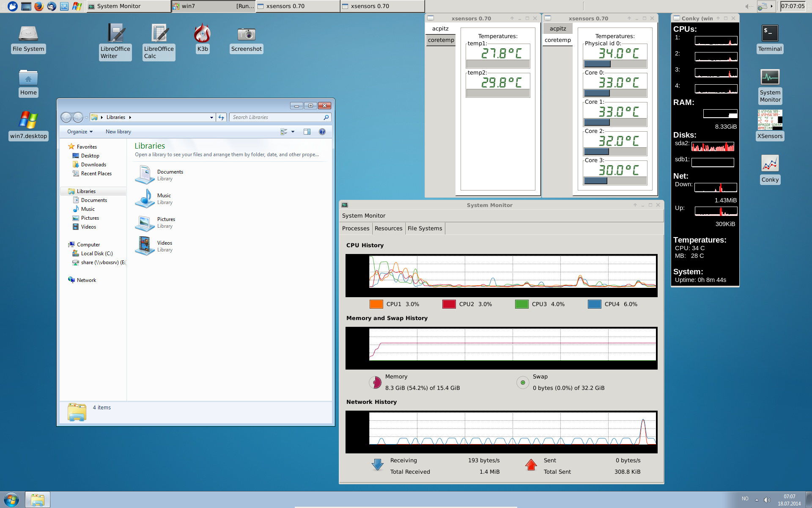Toggle the Explorer preview pane icon
The height and width of the screenshot is (508, 812).
coord(307,132)
